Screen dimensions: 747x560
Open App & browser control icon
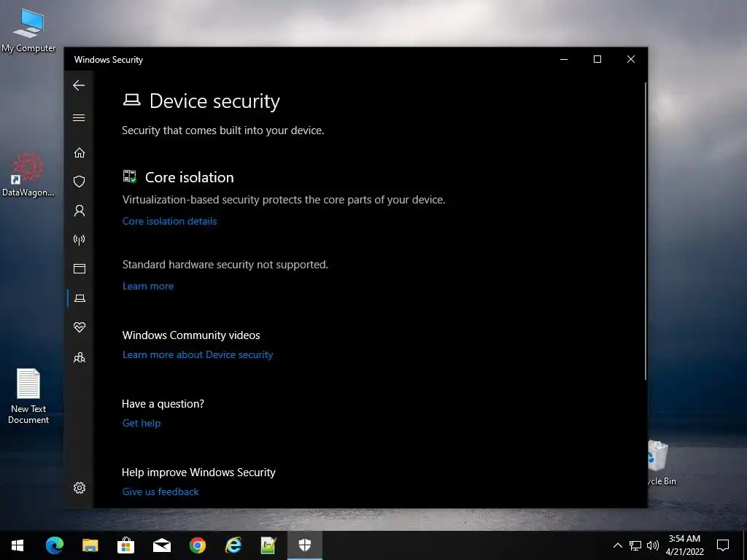point(79,268)
